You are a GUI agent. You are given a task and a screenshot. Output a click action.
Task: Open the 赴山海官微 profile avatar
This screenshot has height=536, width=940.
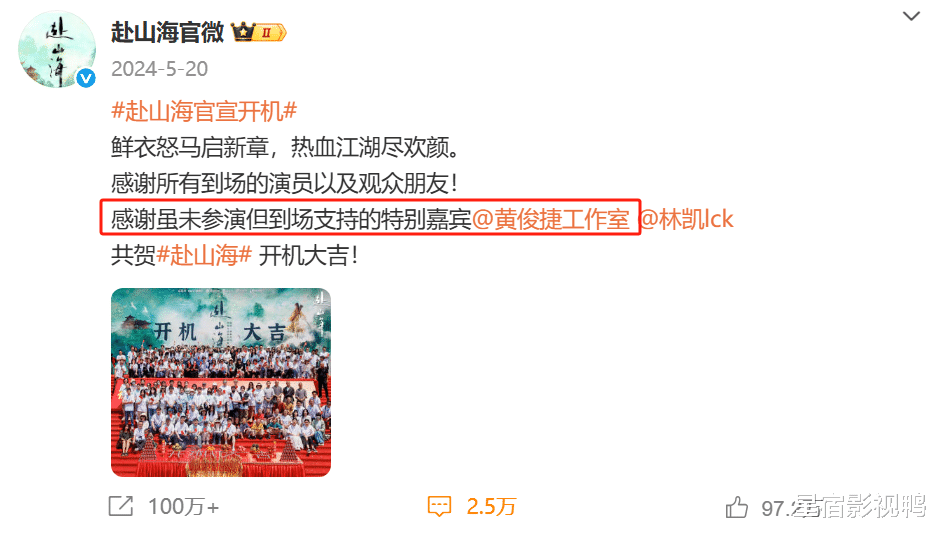[56, 49]
